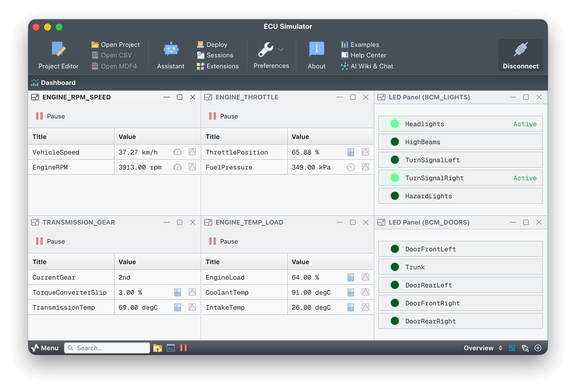Click Open MDF4 option

114,66
